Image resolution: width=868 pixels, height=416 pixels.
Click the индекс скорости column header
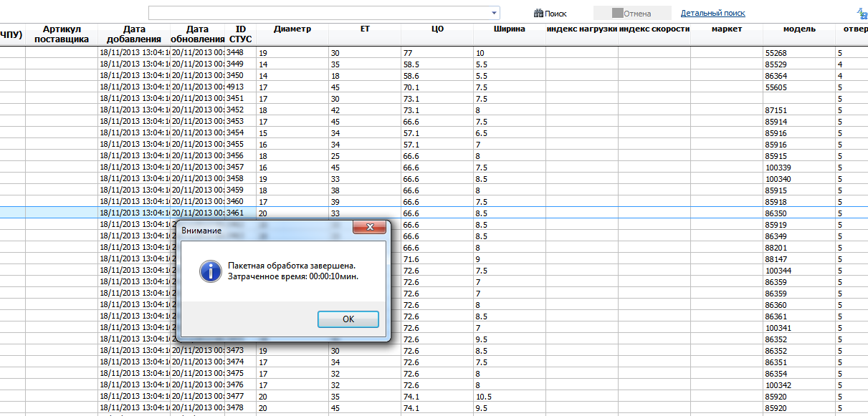654,29
